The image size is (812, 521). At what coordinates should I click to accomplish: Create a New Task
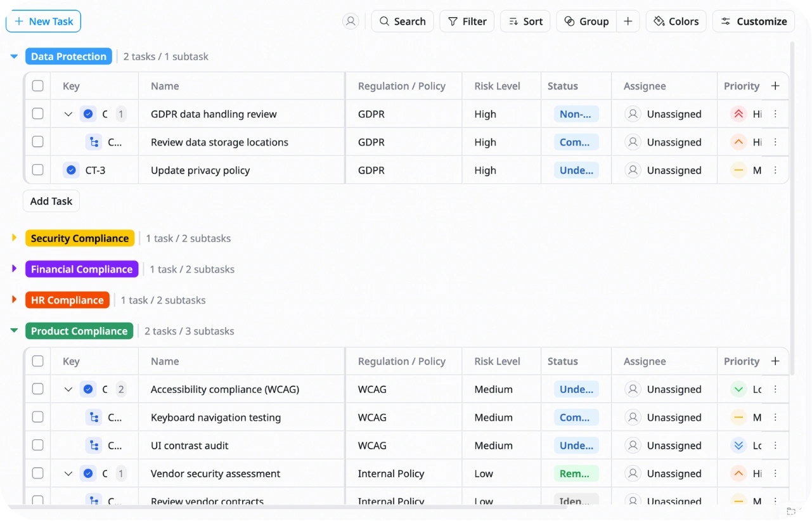[43, 21]
